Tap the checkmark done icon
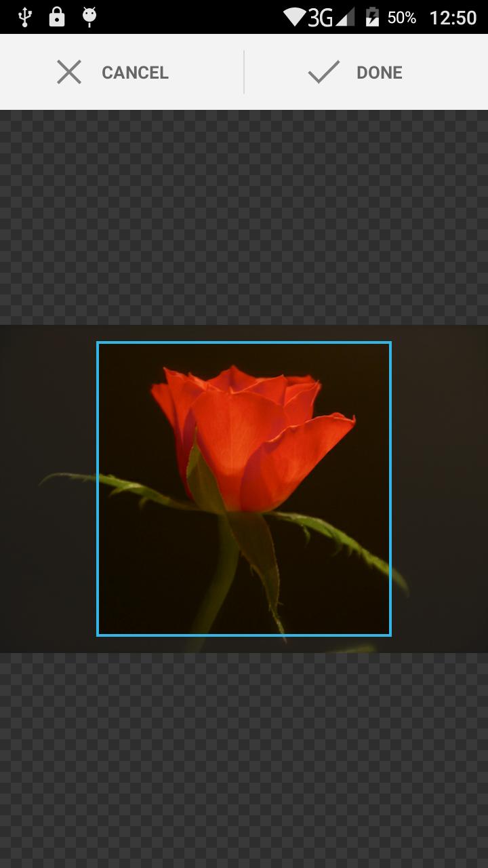 (x=324, y=72)
